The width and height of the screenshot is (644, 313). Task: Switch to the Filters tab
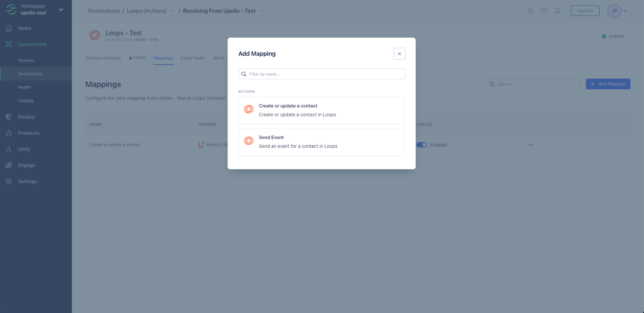coord(137,58)
